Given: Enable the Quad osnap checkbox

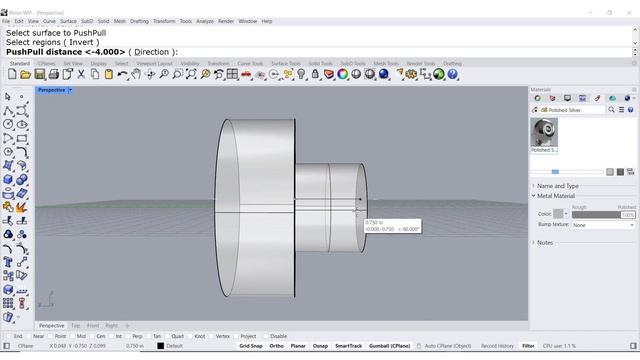Looking at the screenshot, I should (167, 336).
